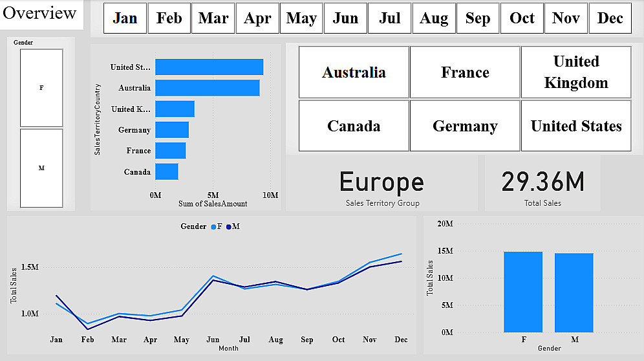The height and width of the screenshot is (361, 644).
Task: Select the Canada bar in the sales chart
Action: tap(167, 172)
